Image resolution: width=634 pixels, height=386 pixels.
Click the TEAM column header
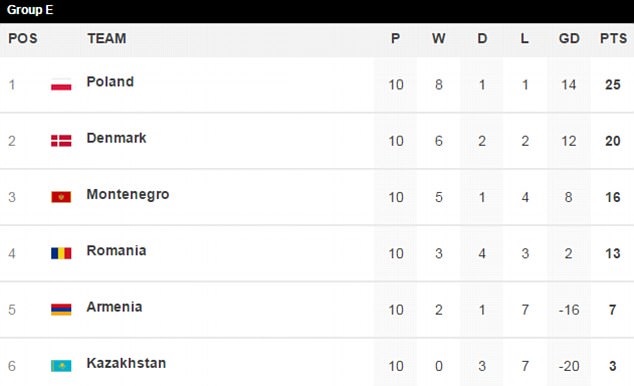(x=107, y=38)
